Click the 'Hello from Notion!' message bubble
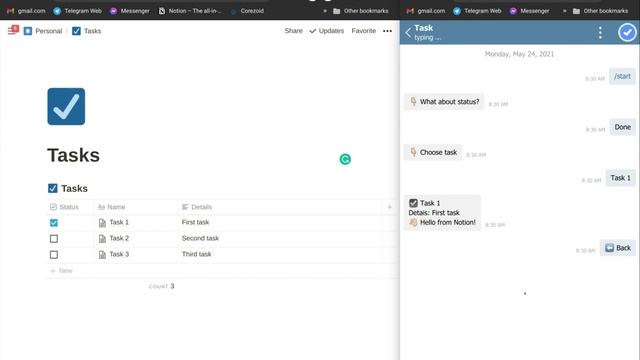Screen dimensions: 640x360 442,213
